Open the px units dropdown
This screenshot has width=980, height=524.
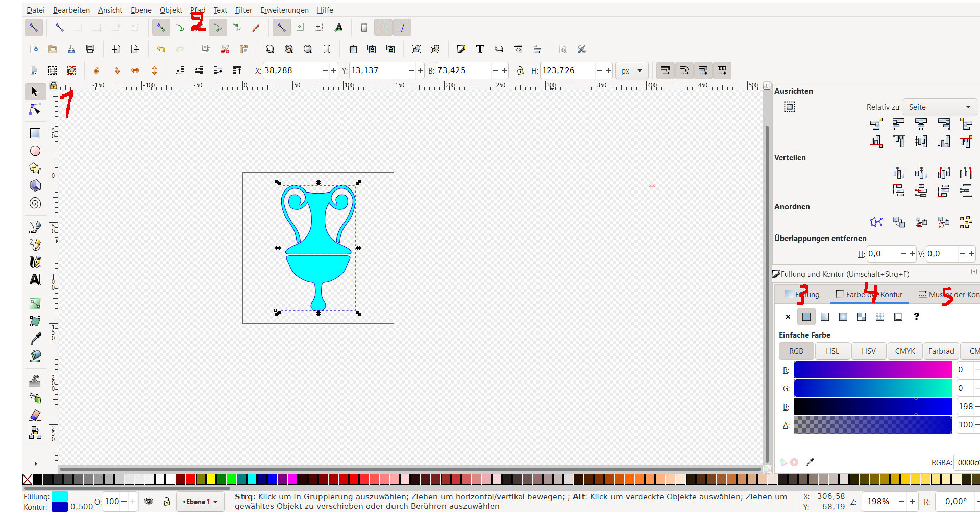click(x=632, y=70)
